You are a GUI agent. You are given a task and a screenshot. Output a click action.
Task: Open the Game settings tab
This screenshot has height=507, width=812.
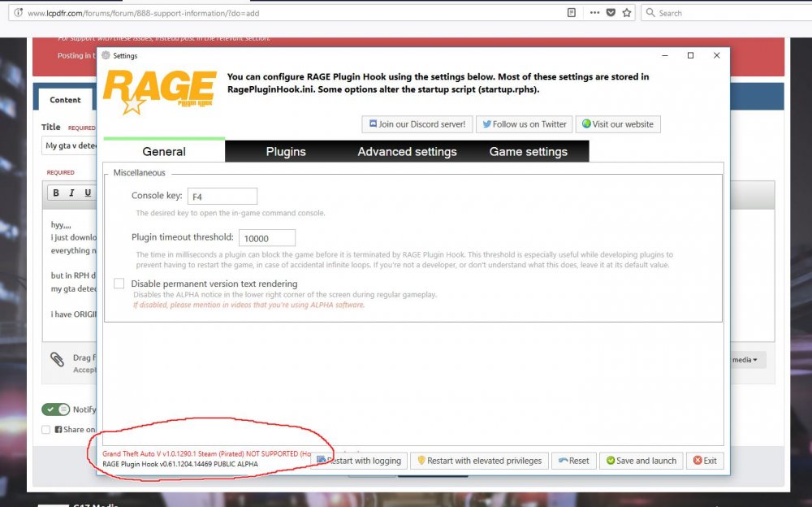[x=529, y=151]
